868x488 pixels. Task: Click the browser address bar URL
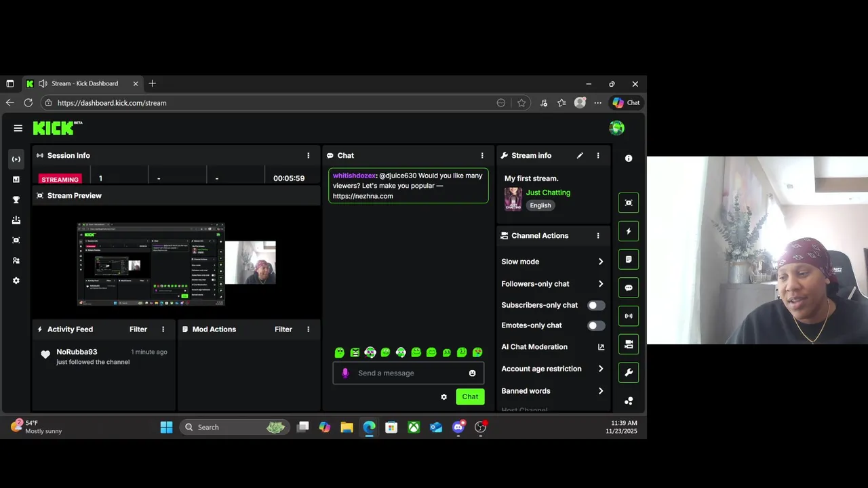click(x=112, y=103)
